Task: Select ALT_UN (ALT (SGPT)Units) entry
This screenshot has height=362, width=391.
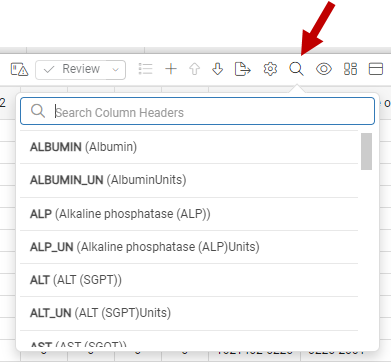Action: [189, 313]
